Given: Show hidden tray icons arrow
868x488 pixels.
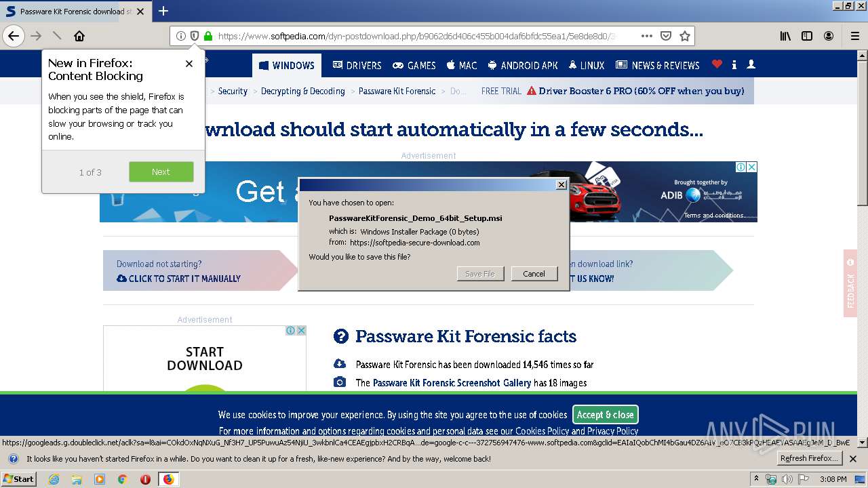Looking at the screenshot, I should 757,479.
